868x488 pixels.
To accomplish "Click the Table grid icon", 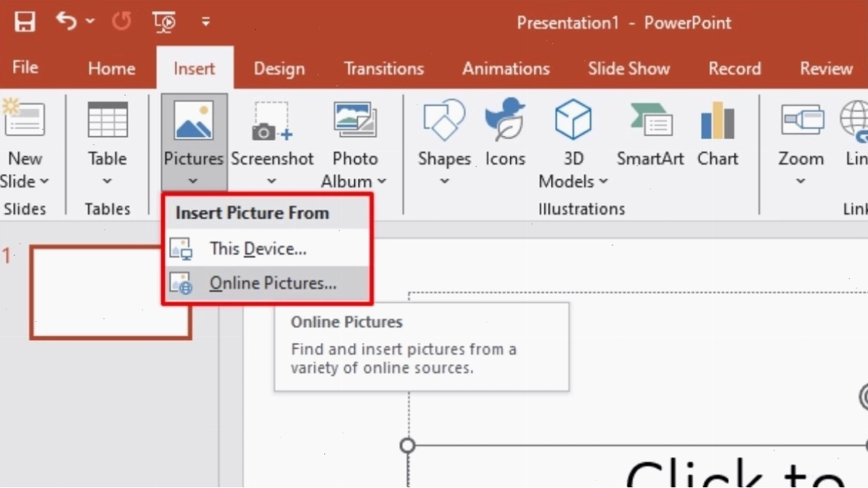I will (x=107, y=119).
